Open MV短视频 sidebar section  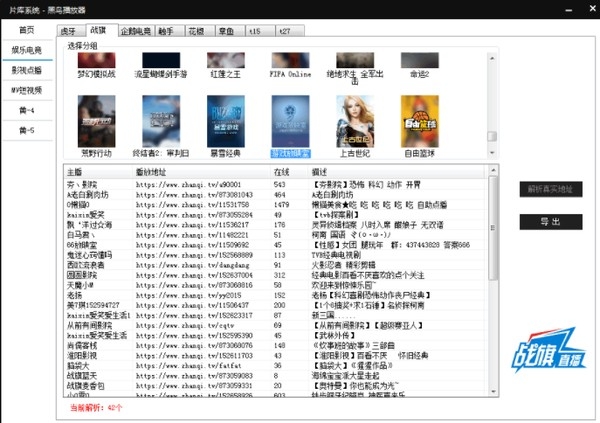pyautogui.click(x=27, y=90)
